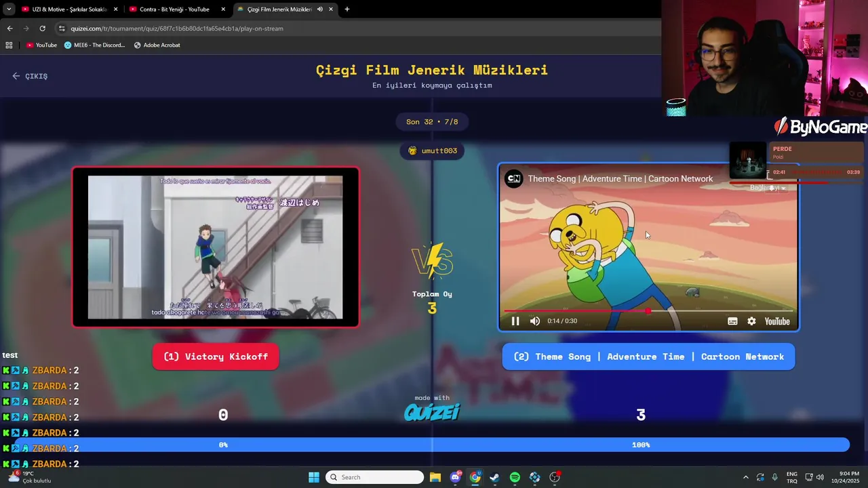Select the Victory Kickoff video thumbnail
Image resolution: width=868 pixels, height=488 pixels.
[215, 247]
